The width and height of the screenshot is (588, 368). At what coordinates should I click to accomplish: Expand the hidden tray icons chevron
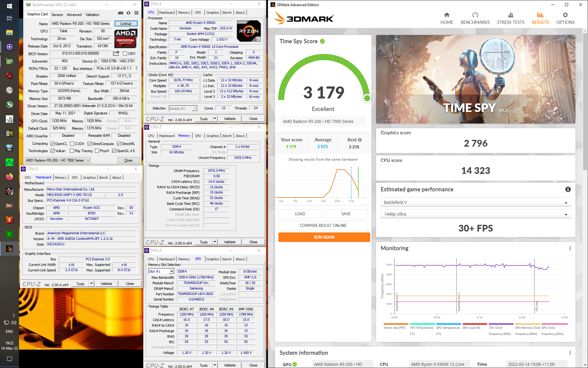(x=14, y=315)
